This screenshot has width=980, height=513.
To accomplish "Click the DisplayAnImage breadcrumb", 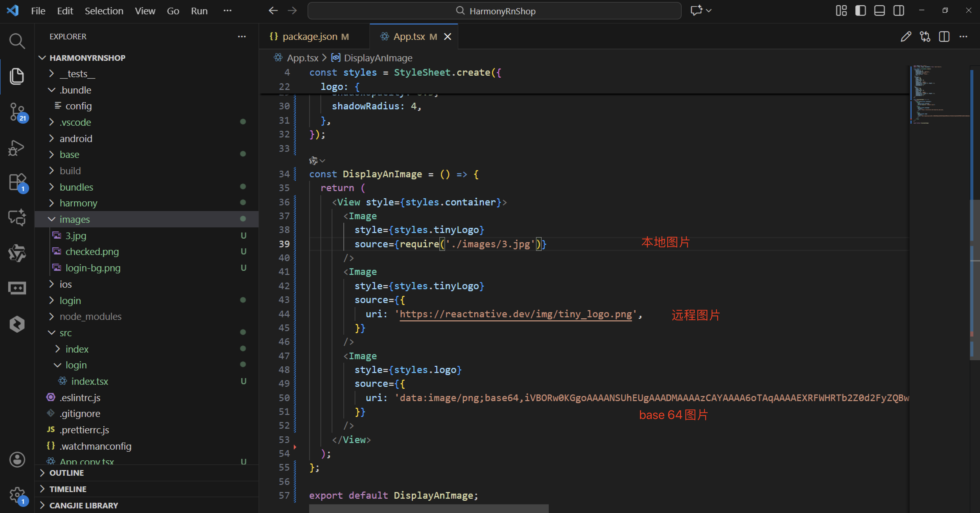I will tap(378, 58).
